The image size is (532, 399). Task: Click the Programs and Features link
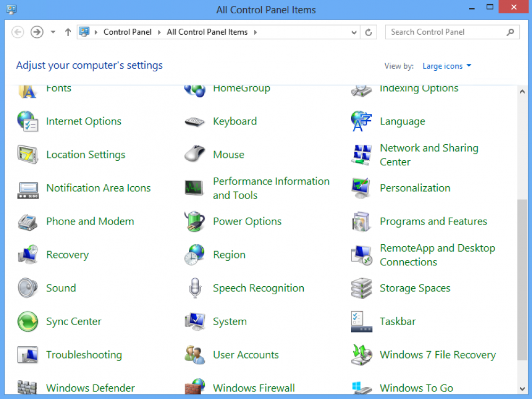[433, 221]
